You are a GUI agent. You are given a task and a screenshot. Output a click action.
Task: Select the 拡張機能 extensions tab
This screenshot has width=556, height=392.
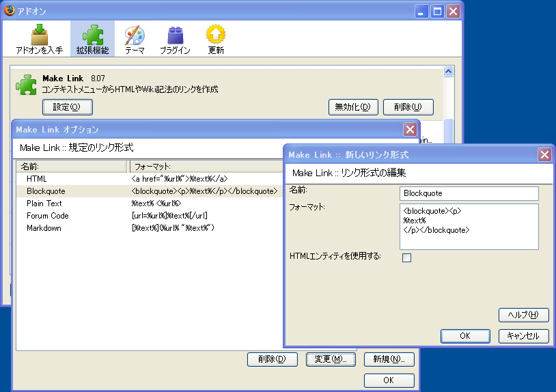[92, 39]
